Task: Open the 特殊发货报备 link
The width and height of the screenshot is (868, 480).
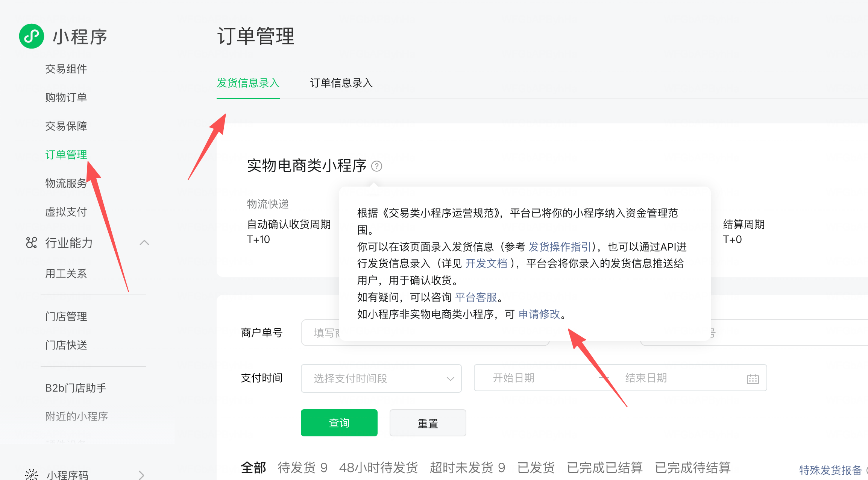Action: pos(830,470)
